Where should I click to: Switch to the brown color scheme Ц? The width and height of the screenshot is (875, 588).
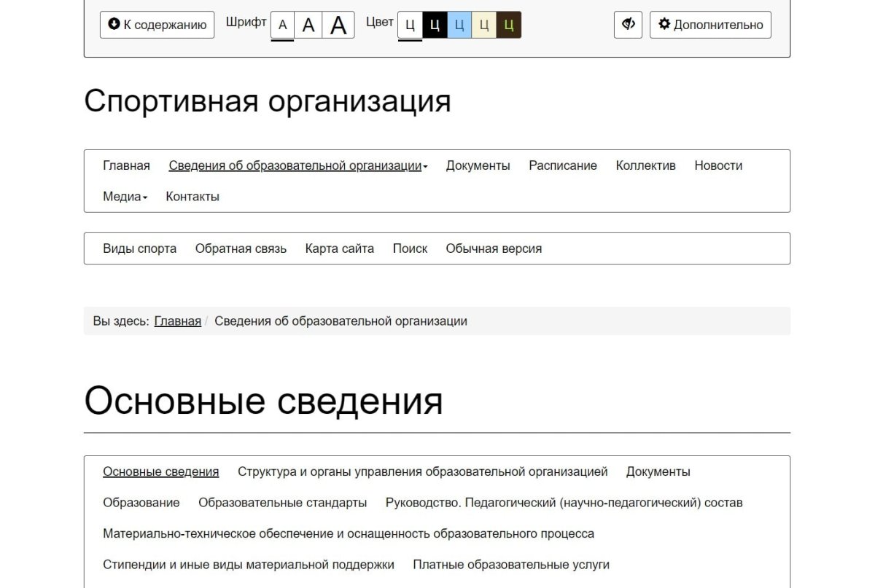point(510,25)
